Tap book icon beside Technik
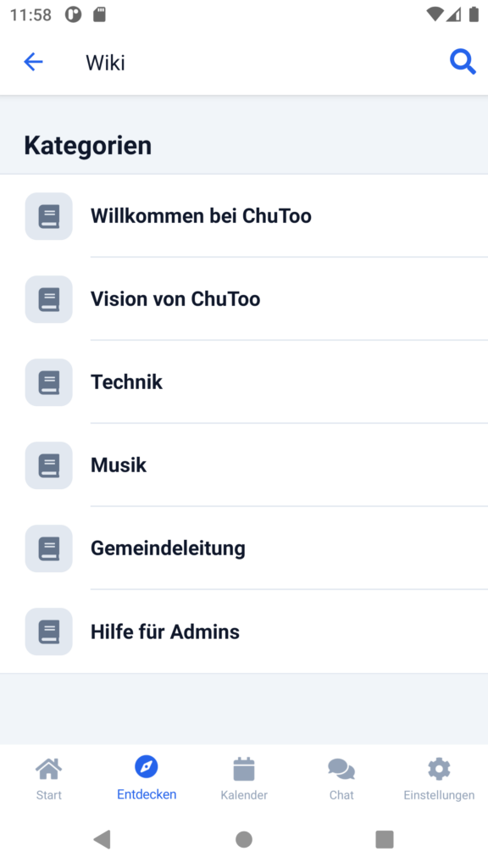 (48, 382)
